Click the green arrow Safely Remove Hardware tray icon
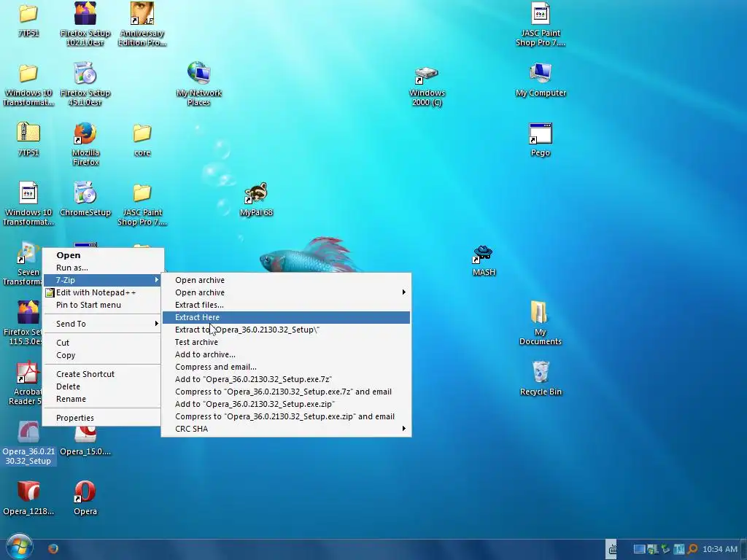 [665, 549]
